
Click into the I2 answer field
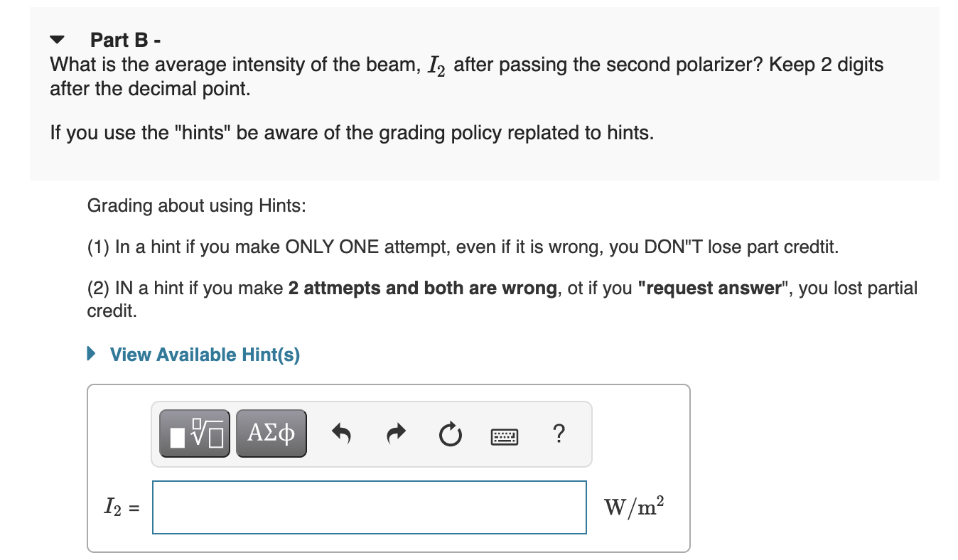[x=370, y=507]
